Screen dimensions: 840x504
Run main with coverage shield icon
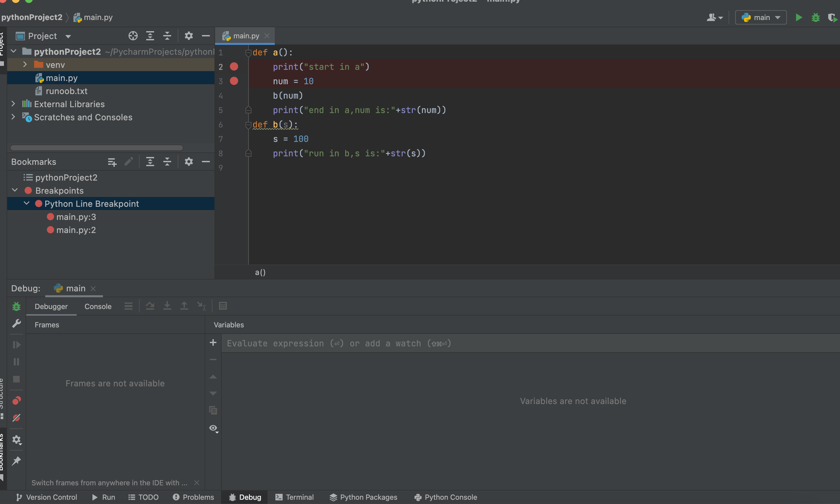[832, 17]
